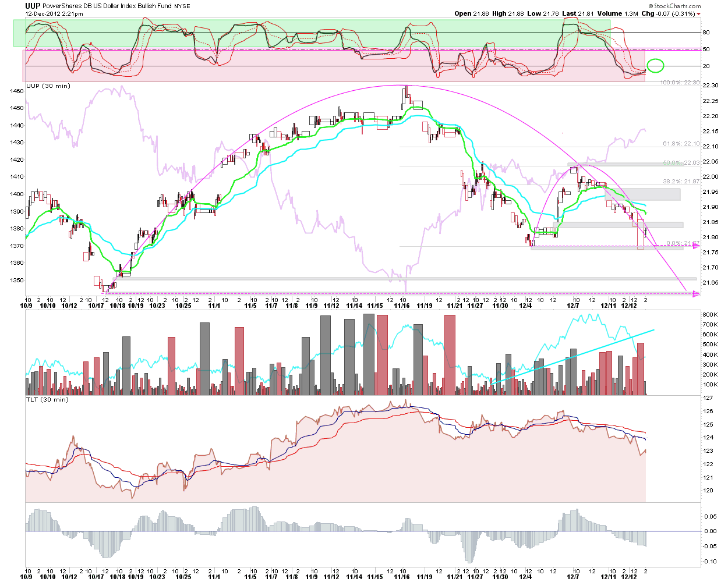Click the 11/1 date below the price panel
Viewport: 728px width, 582px height.
(x=214, y=306)
